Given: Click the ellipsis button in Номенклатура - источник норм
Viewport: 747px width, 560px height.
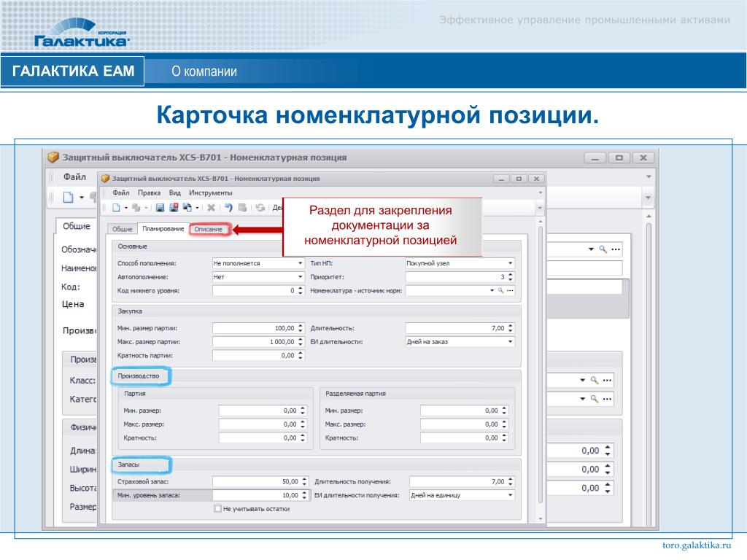Looking at the screenshot, I should 510,290.
